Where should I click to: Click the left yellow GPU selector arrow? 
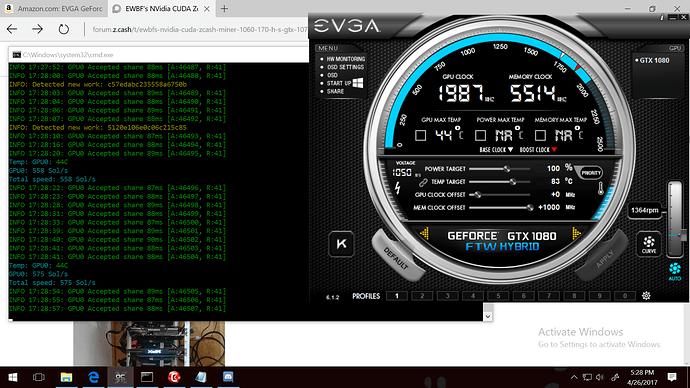424,233
